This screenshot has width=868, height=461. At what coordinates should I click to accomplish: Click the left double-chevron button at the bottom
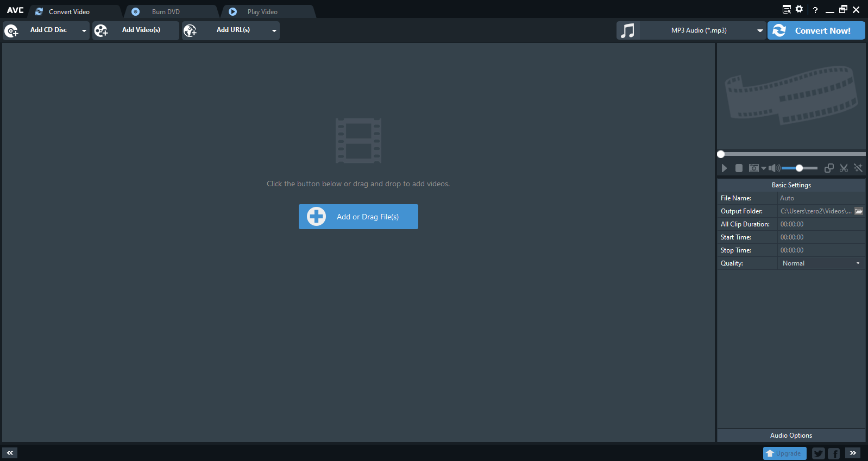[10, 453]
